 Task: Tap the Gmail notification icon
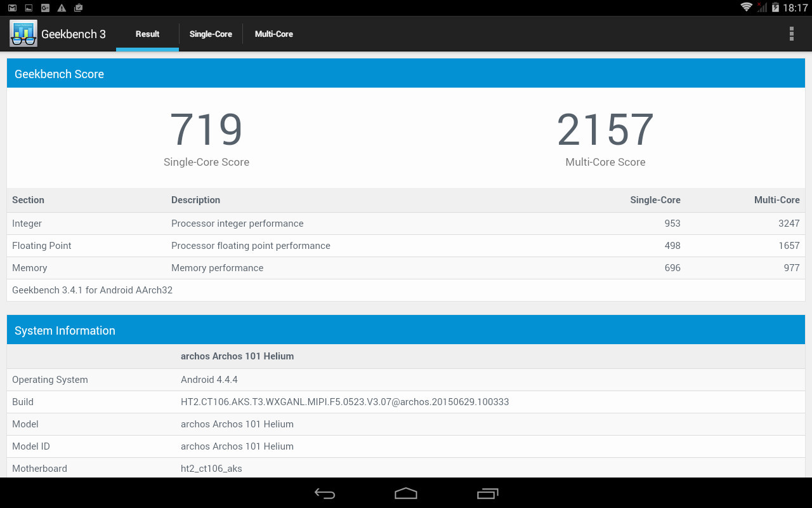12,8
